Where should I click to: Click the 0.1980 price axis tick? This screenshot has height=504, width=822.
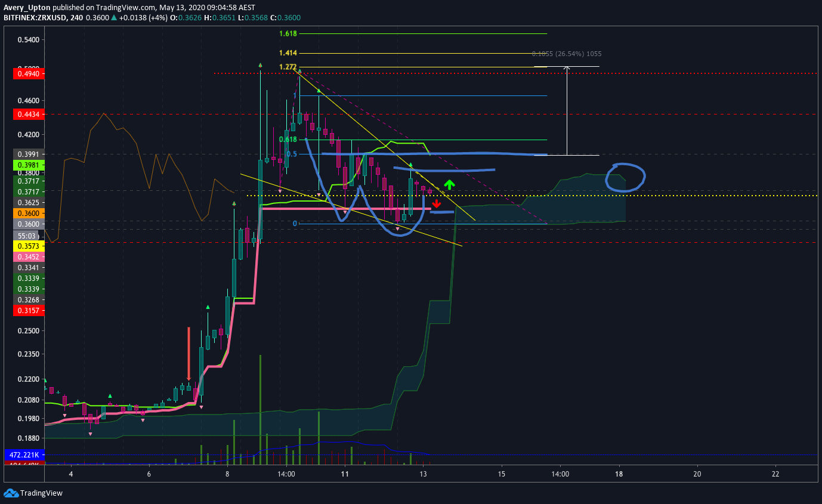pos(29,418)
